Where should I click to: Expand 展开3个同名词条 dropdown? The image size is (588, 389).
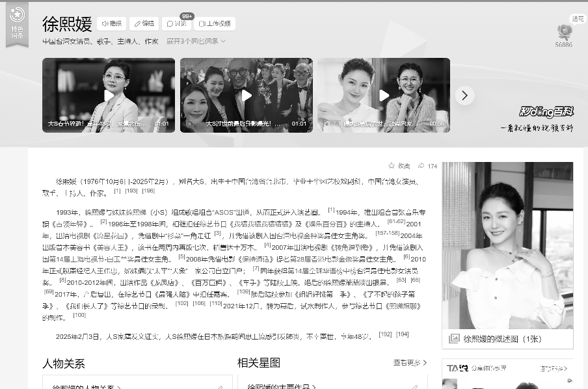click(x=196, y=41)
